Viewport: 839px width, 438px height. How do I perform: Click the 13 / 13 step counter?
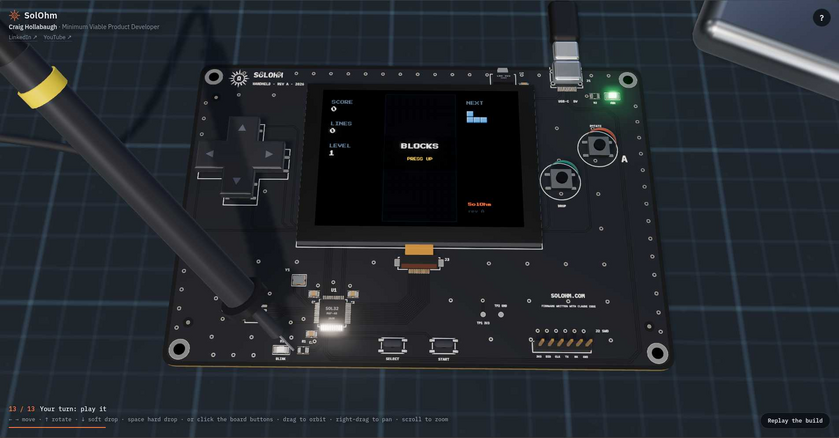click(x=21, y=409)
